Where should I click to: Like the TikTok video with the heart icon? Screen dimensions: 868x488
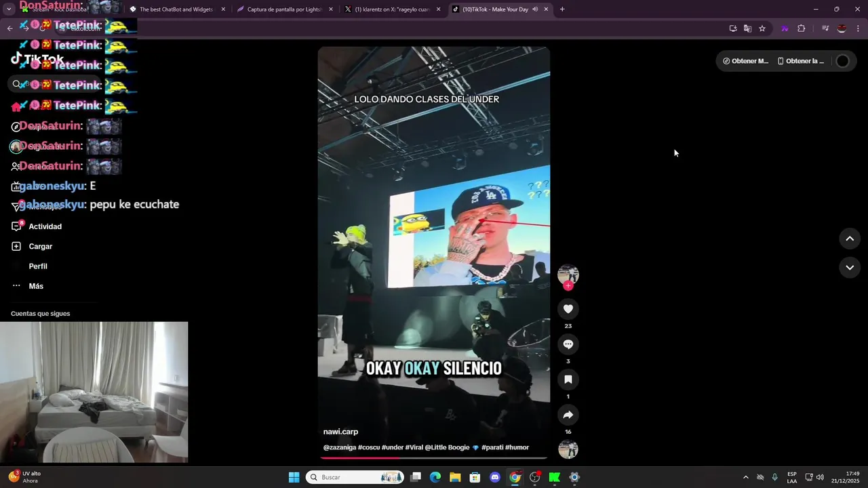(568, 309)
